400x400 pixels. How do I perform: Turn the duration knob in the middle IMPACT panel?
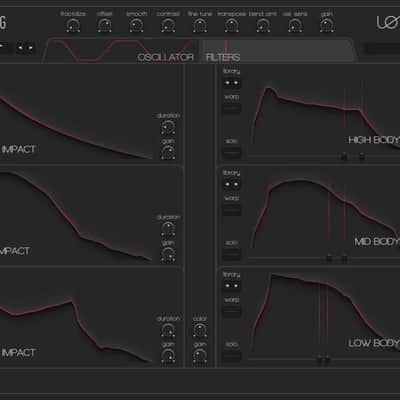pyautogui.click(x=168, y=228)
